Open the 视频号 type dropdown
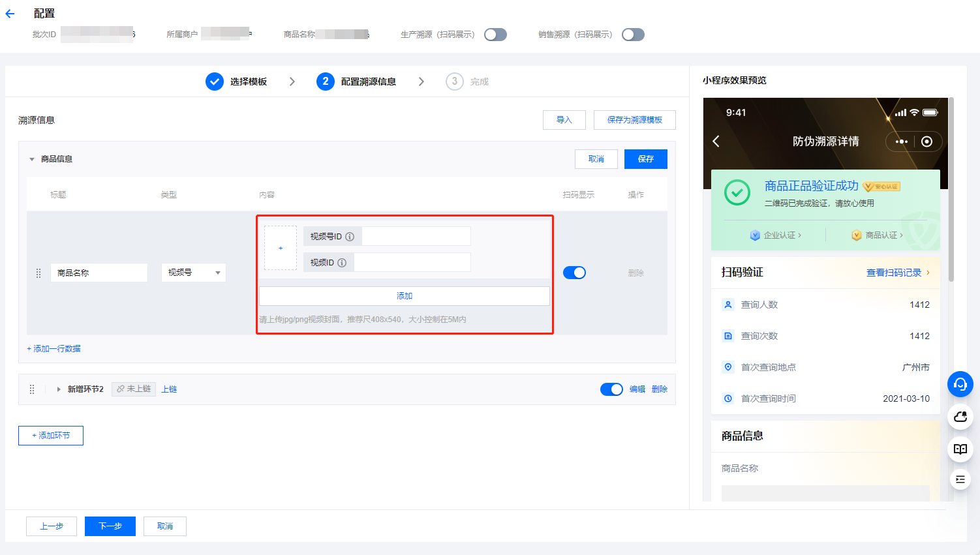Viewport: 980px width, 555px height. (194, 273)
